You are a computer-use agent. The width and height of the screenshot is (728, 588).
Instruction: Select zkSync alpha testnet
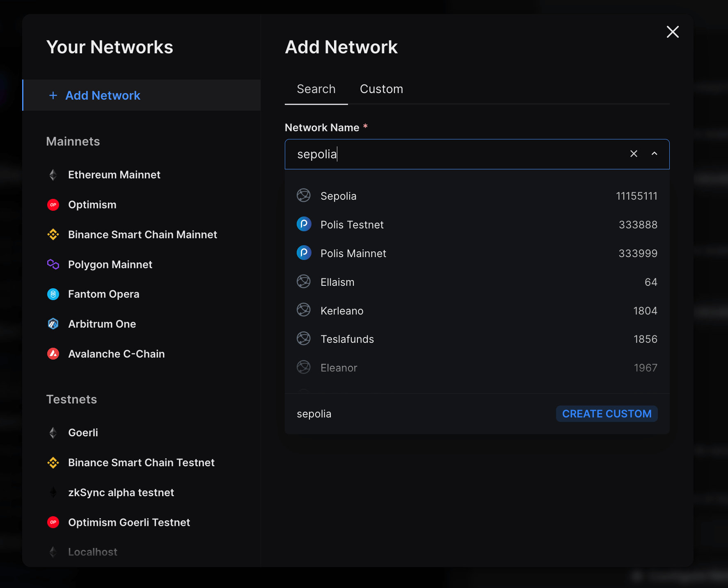point(142,492)
